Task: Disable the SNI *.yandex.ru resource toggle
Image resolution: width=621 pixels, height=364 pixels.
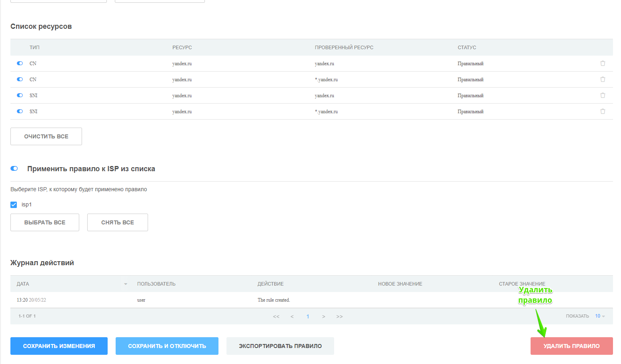Action: click(20, 111)
